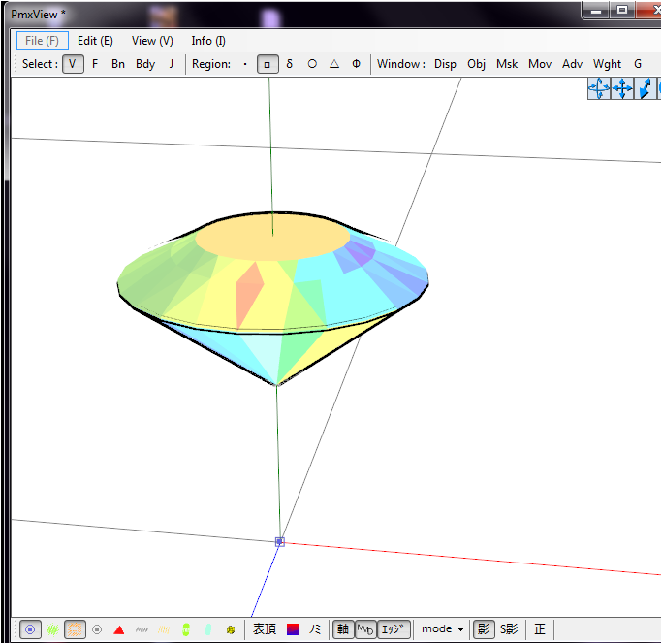Open the Disp window
662x644 pixels.
445,64
